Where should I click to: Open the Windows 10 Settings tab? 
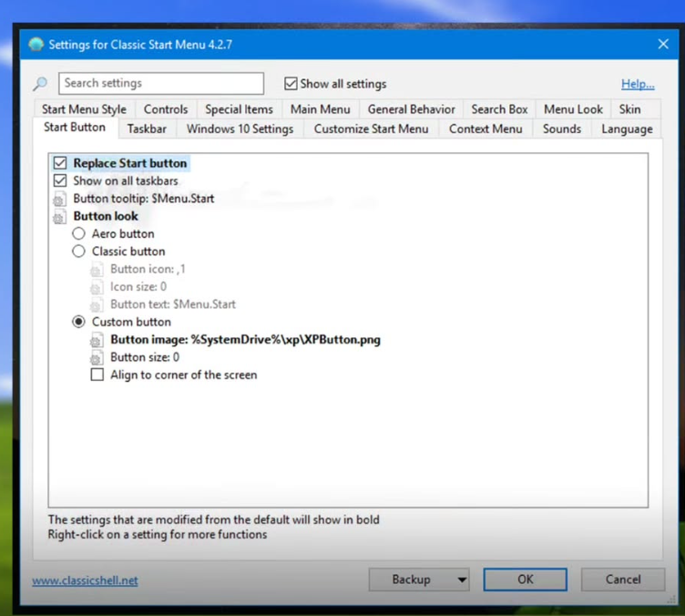click(240, 129)
